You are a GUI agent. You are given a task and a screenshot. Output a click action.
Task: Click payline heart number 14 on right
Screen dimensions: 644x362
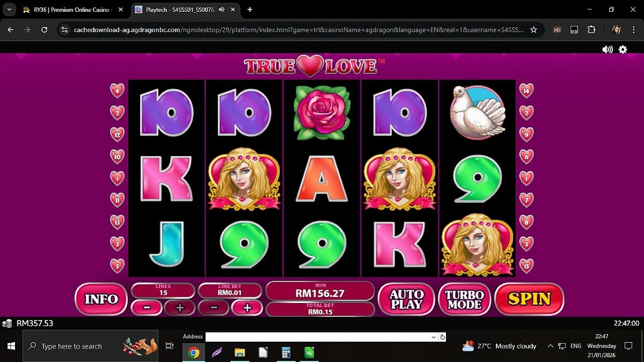click(526, 90)
